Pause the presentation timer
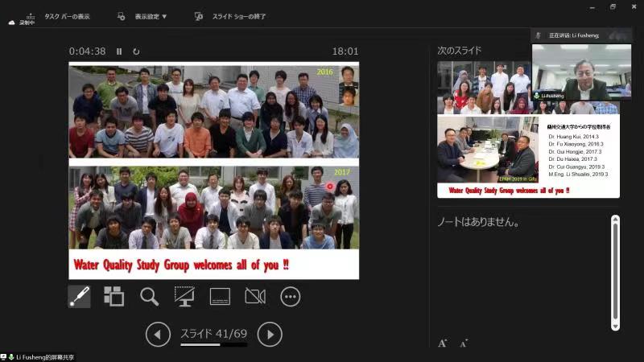The width and height of the screenshot is (644, 362). coord(119,51)
